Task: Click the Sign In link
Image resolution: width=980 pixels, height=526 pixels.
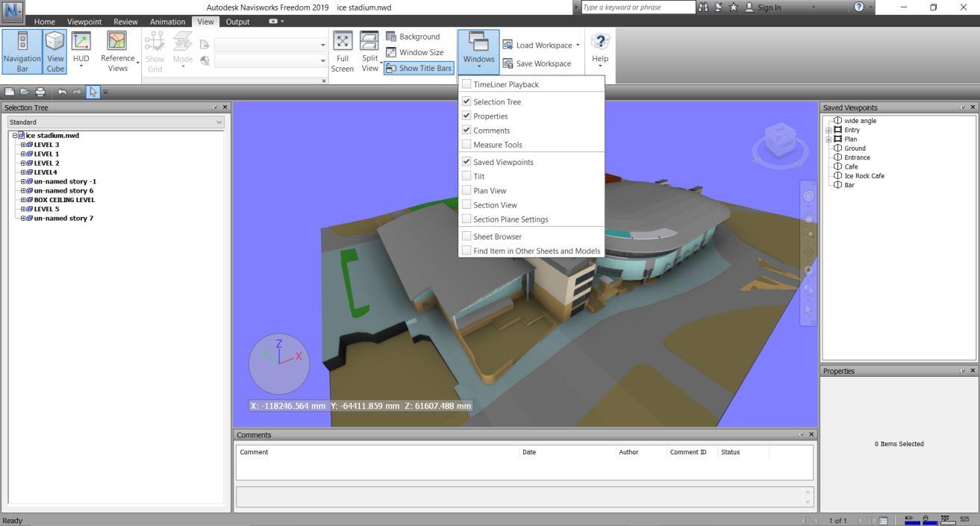Action: pyautogui.click(x=769, y=7)
